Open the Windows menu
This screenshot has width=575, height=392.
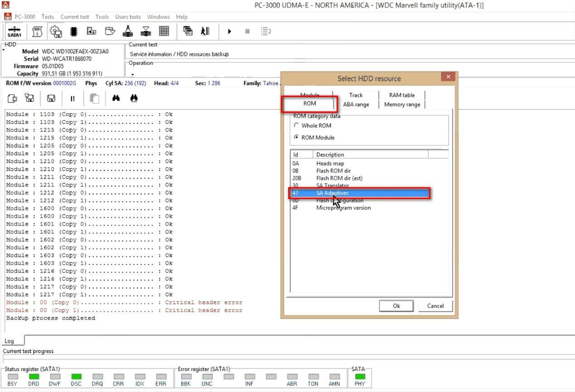[158, 17]
